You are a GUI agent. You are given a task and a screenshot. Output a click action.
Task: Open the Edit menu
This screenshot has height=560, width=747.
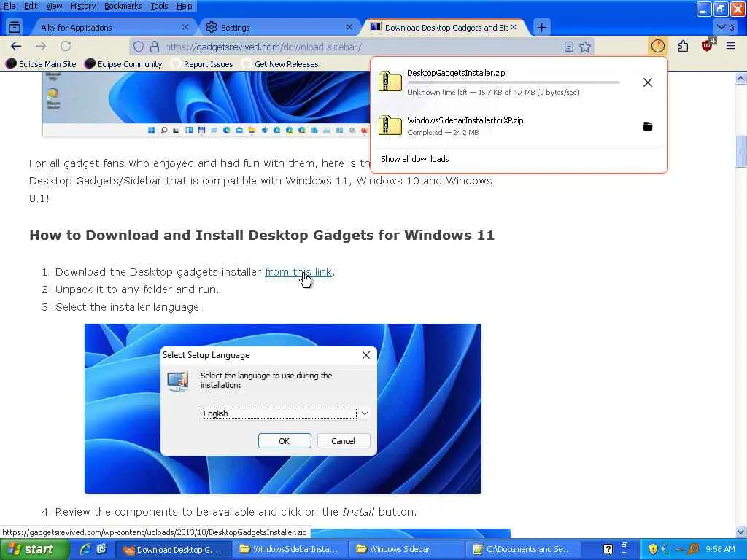pyautogui.click(x=31, y=6)
